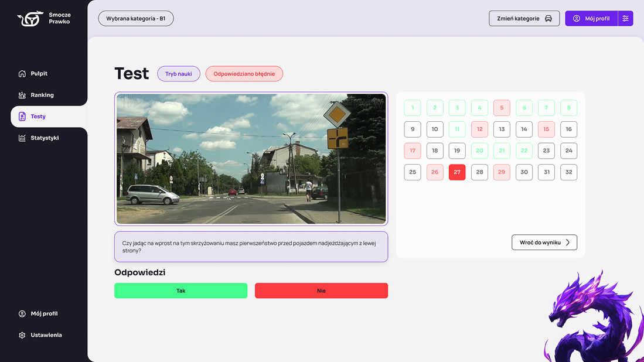644x362 pixels.
Task: Click the Wróć do wyniku button
Action: (544, 243)
